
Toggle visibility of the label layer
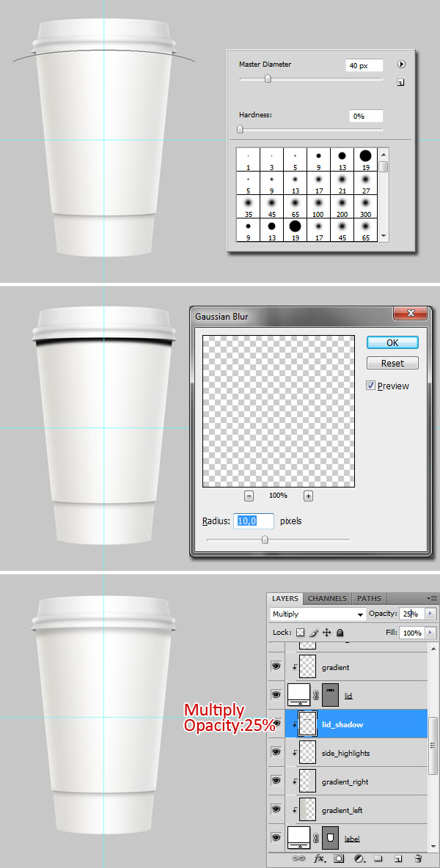276,837
